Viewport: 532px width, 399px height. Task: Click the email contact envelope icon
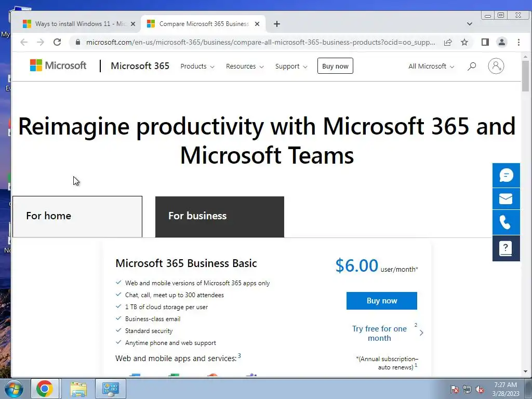(x=506, y=199)
